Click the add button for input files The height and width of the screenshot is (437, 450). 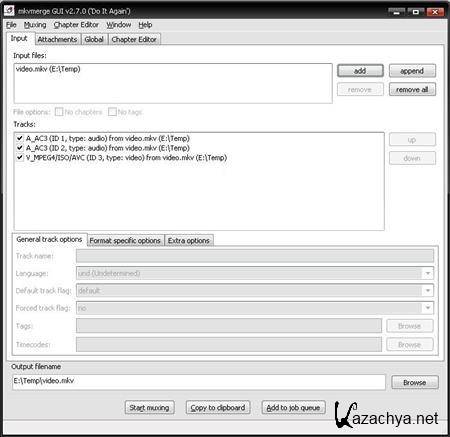(x=360, y=71)
